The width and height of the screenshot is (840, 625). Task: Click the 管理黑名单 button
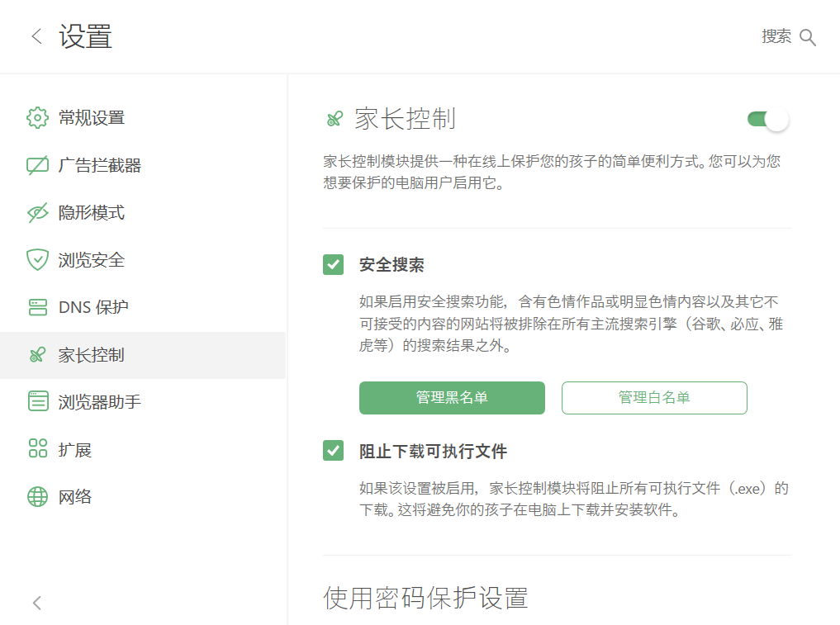pyautogui.click(x=452, y=398)
